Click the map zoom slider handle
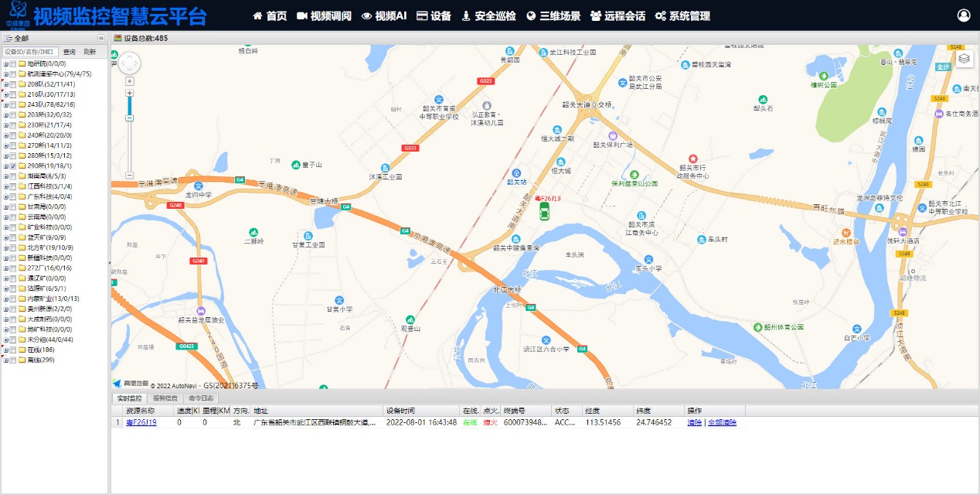 pyautogui.click(x=129, y=118)
